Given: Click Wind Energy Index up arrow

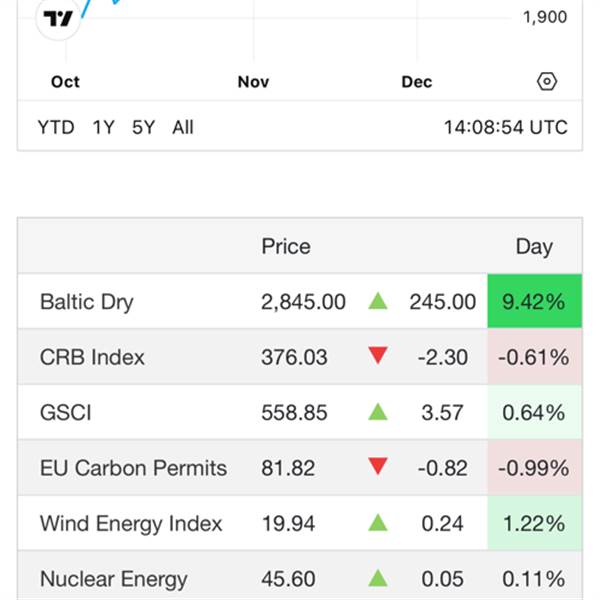Looking at the screenshot, I should pyautogui.click(x=378, y=523).
